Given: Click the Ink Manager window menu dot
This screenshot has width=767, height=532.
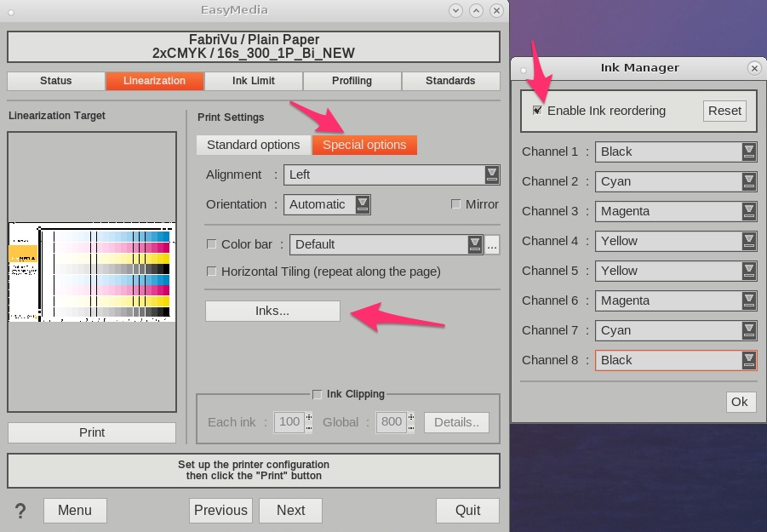Looking at the screenshot, I should point(524,69).
